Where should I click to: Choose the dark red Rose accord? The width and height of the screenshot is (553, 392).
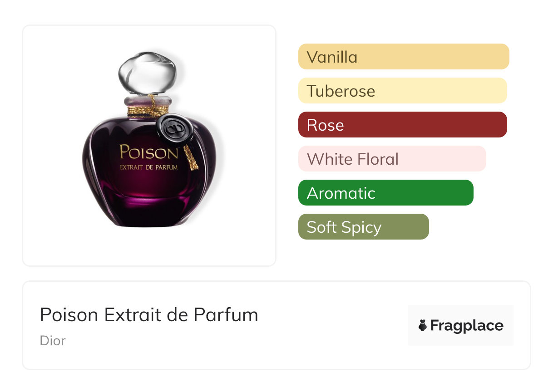[403, 125]
